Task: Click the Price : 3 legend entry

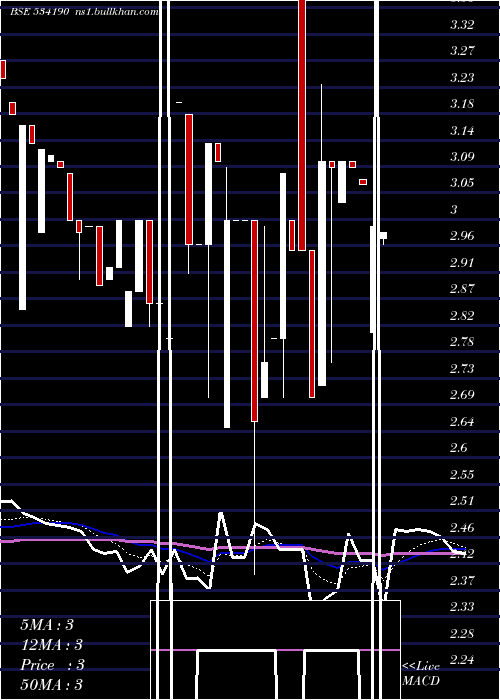Action: [x=52, y=665]
